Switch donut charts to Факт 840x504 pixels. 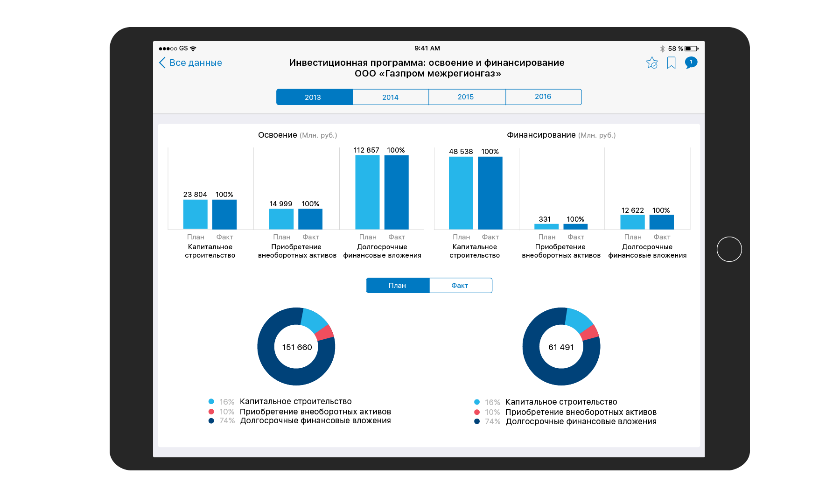460,286
